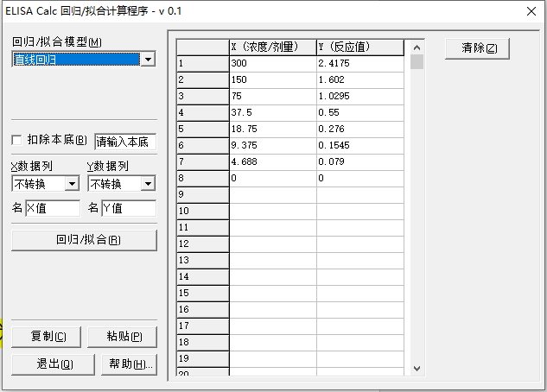This screenshot has width=547, height=392.
Task: Select cell with X value 18.75
Action: coord(273,130)
